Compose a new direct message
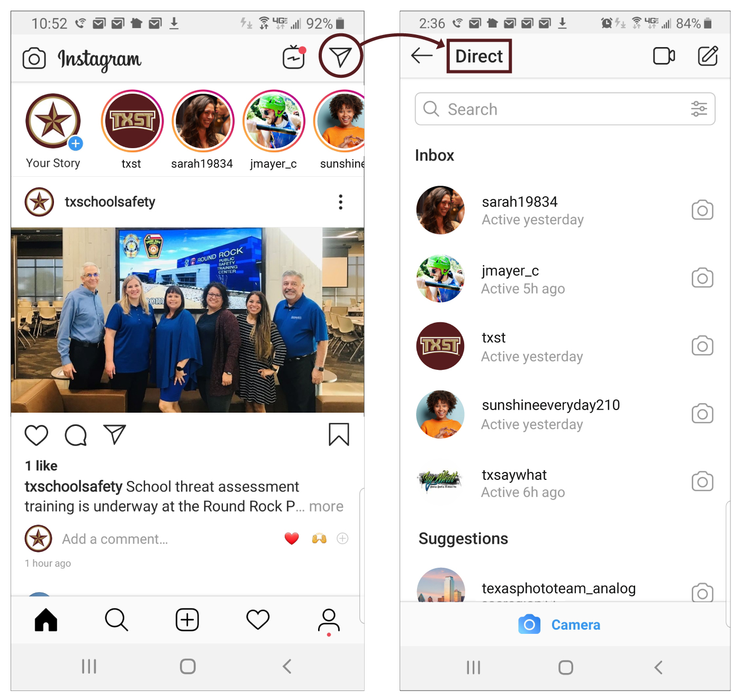741x700 pixels. (x=708, y=56)
